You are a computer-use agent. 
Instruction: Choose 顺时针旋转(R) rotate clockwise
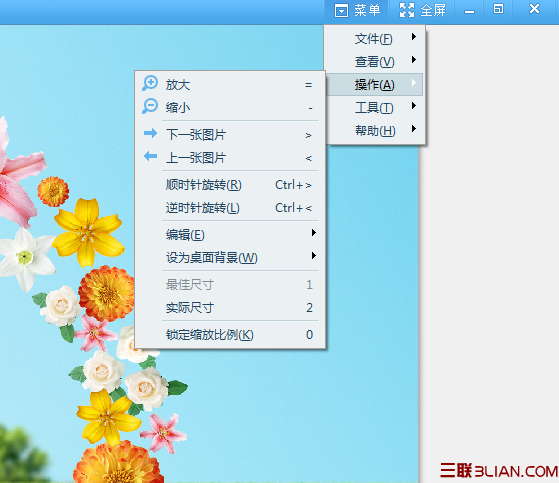click(230, 185)
